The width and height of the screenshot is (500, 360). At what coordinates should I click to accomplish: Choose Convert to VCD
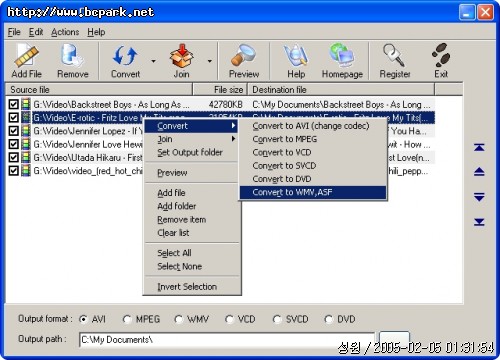point(313,152)
